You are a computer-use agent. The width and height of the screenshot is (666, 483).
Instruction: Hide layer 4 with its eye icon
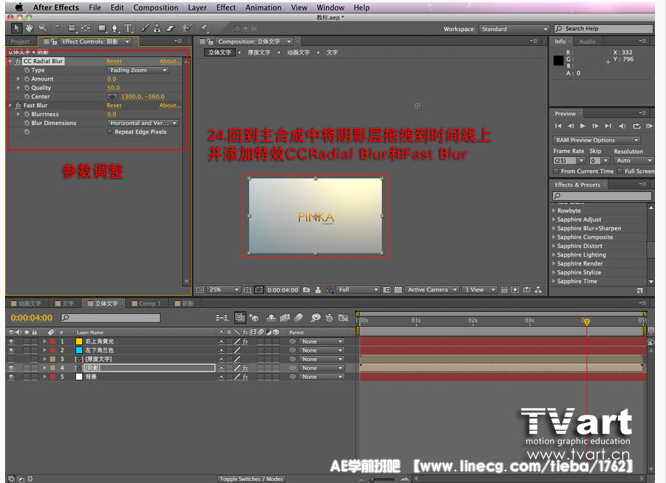point(11,368)
